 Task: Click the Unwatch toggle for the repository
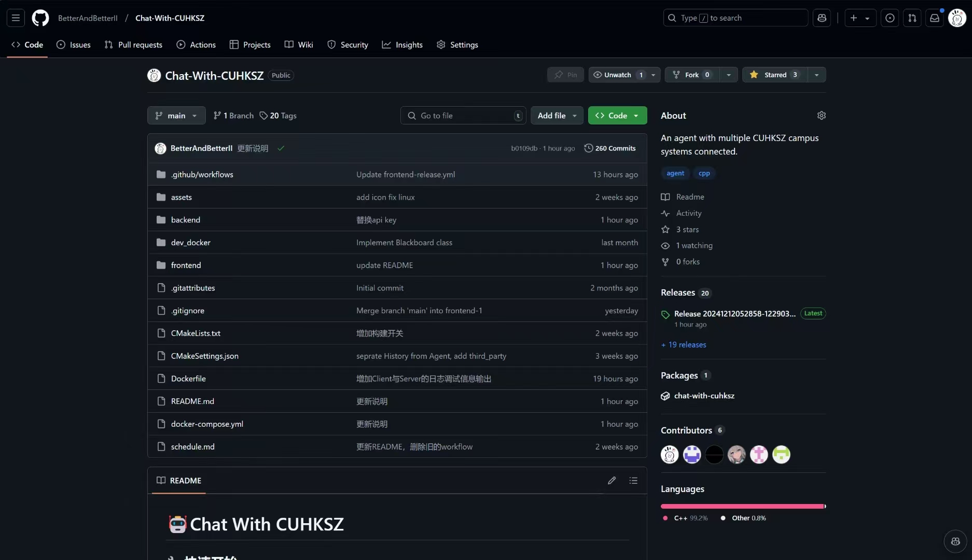618,74
